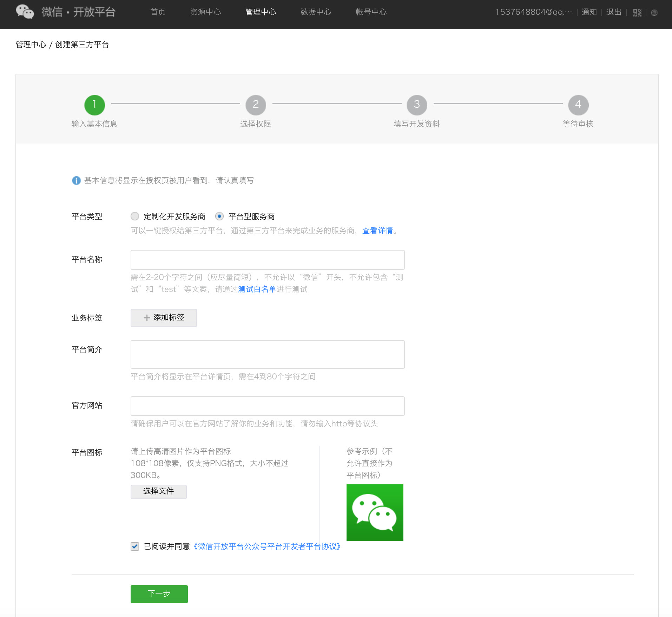Click the 官方网站 field label
Image resolution: width=672 pixels, height=617 pixels.
[87, 405]
